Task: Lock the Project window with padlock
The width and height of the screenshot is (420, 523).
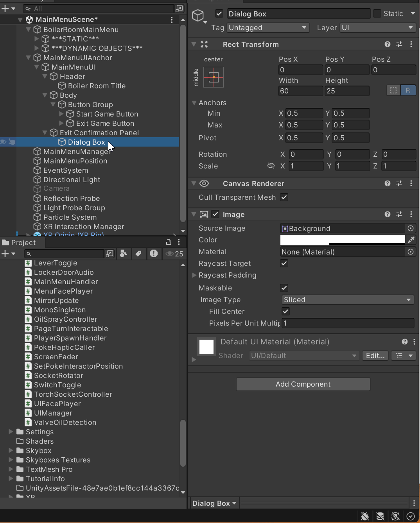Action: tap(169, 242)
